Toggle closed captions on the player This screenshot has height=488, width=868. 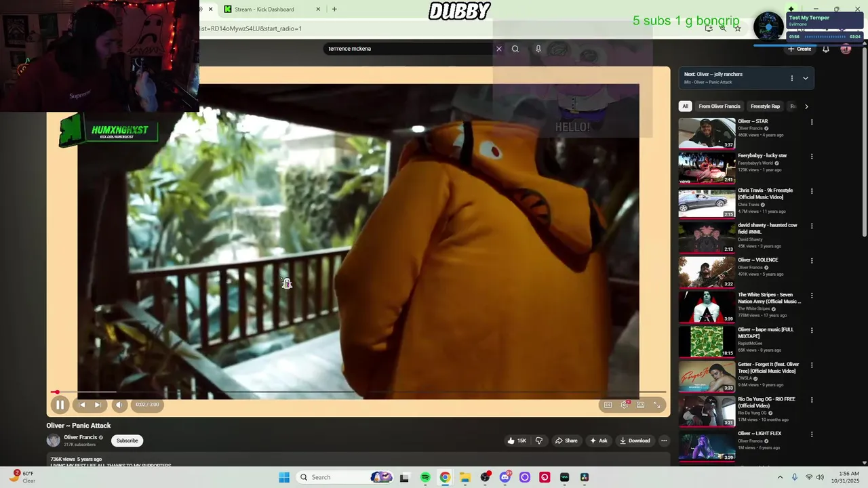pyautogui.click(x=608, y=405)
